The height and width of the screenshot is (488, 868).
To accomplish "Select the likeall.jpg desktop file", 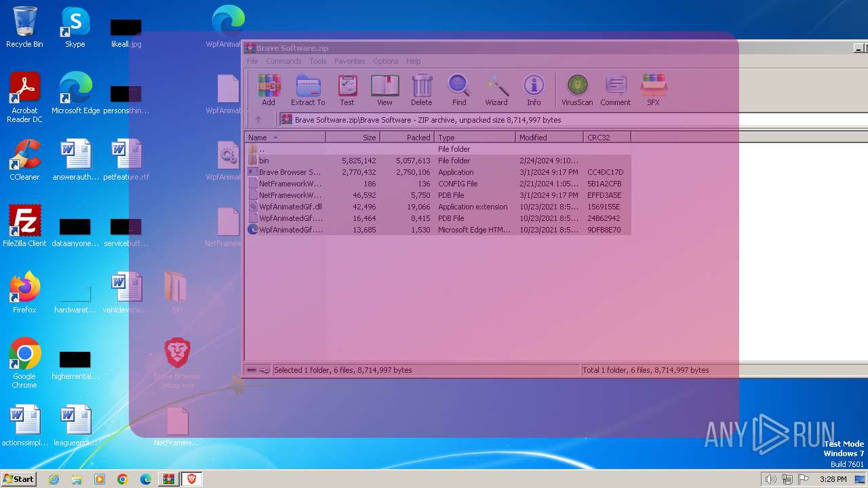I will point(126,33).
